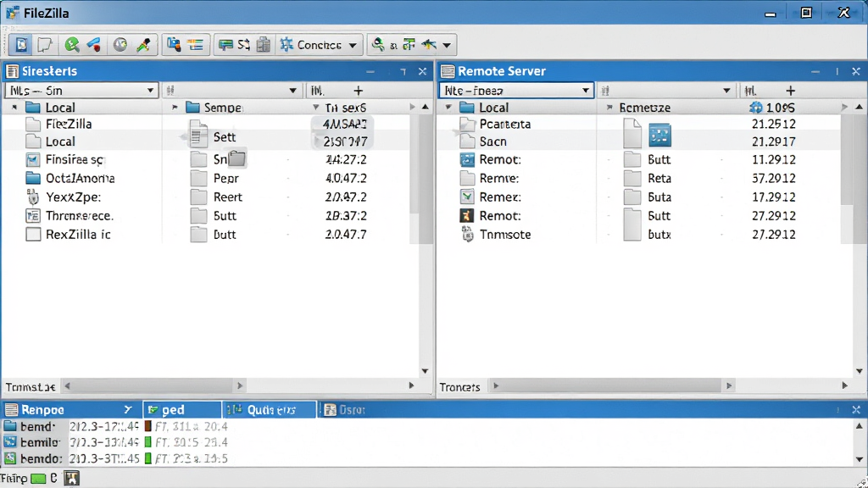
Task: Open the Conchce dropdown arrow
Action: pos(353,46)
